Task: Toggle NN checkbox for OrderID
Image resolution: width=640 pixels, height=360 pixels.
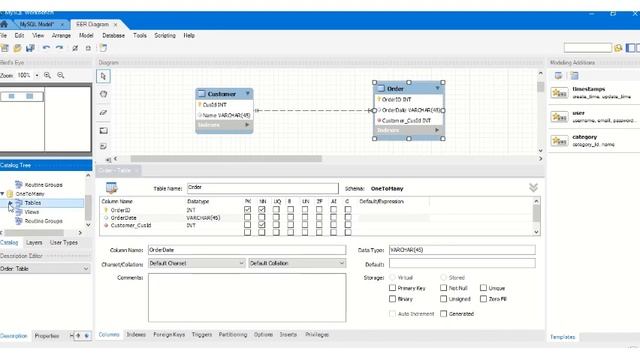Action: coord(262,209)
